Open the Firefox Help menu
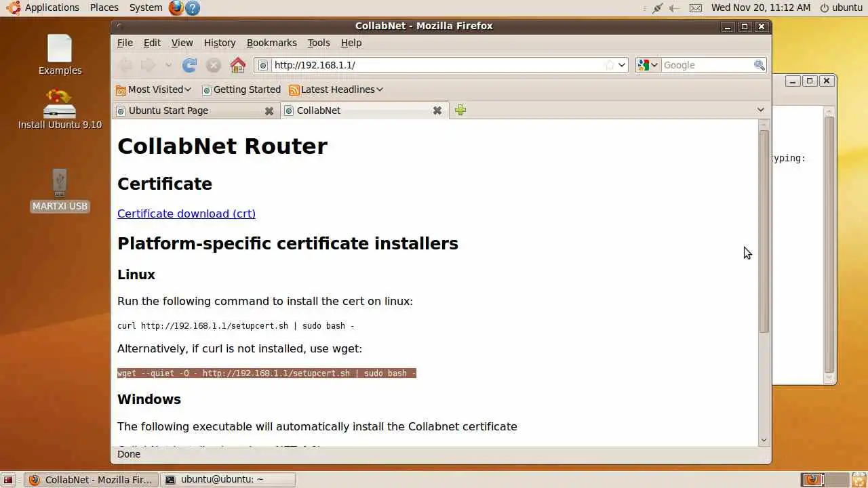The height and width of the screenshot is (488, 868). pyautogui.click(x=351, y=43)
